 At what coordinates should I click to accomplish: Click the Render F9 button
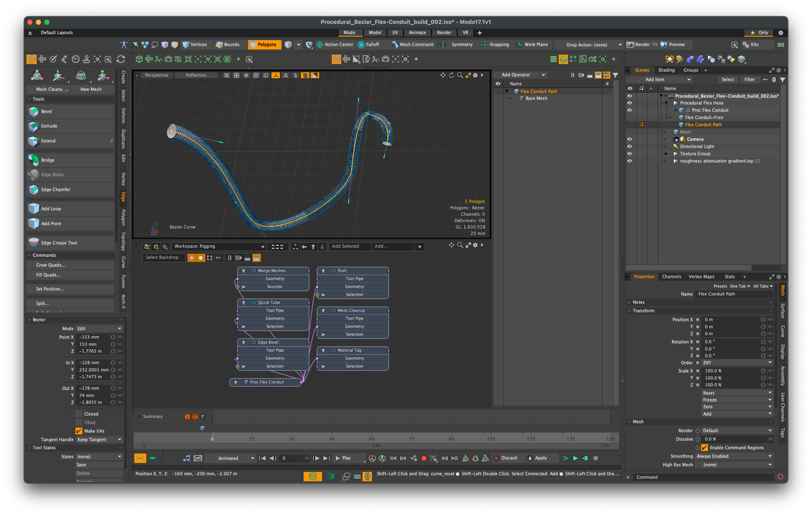click(642, 45)
